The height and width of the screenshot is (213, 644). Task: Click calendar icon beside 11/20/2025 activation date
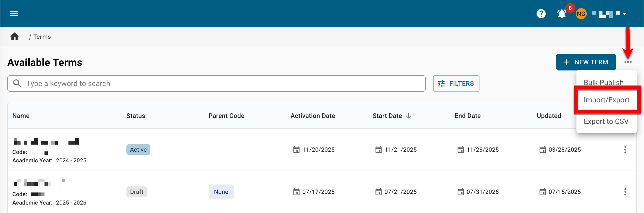pyautogui.click(x=296, y=150)
